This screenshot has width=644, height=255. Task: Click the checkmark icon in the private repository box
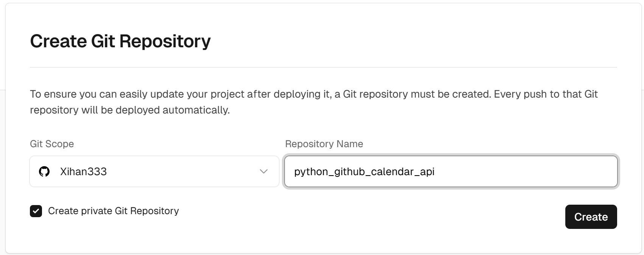click(x=36, y=211)
